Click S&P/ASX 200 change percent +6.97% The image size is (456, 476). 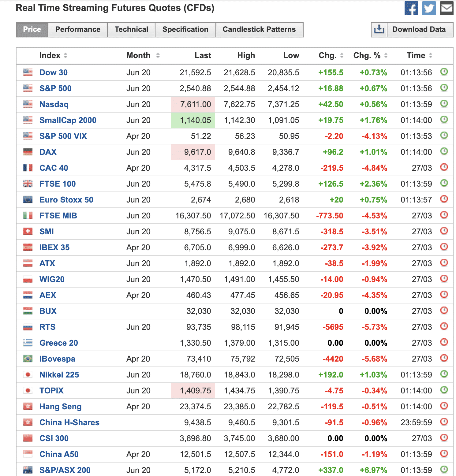pyautogui.click(x=373, y=470)
